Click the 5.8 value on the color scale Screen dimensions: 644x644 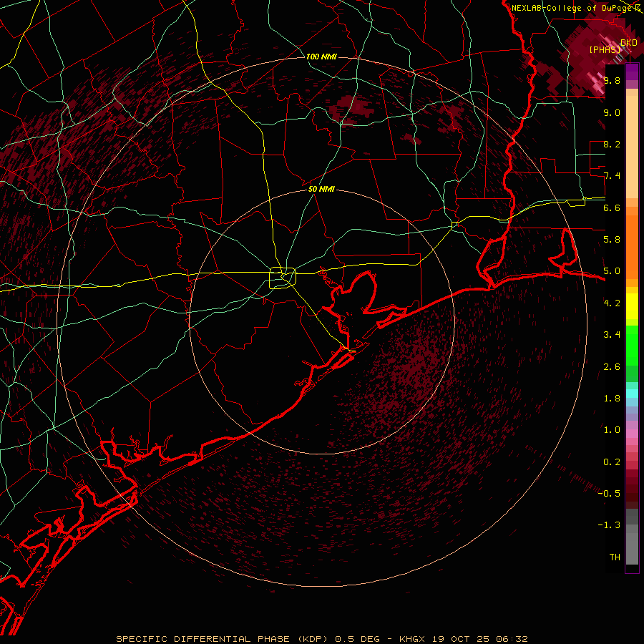(x=612, y=240)
